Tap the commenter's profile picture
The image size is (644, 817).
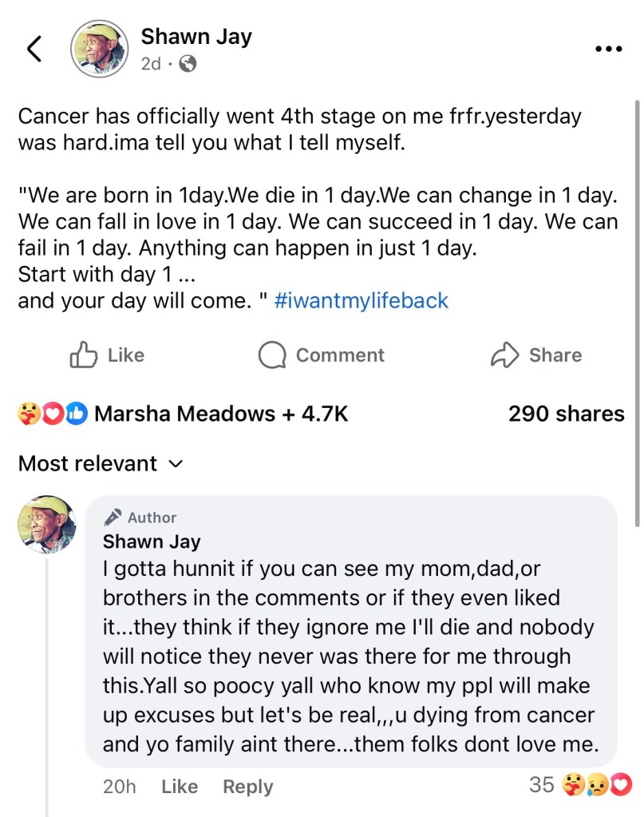click(47, 525)
